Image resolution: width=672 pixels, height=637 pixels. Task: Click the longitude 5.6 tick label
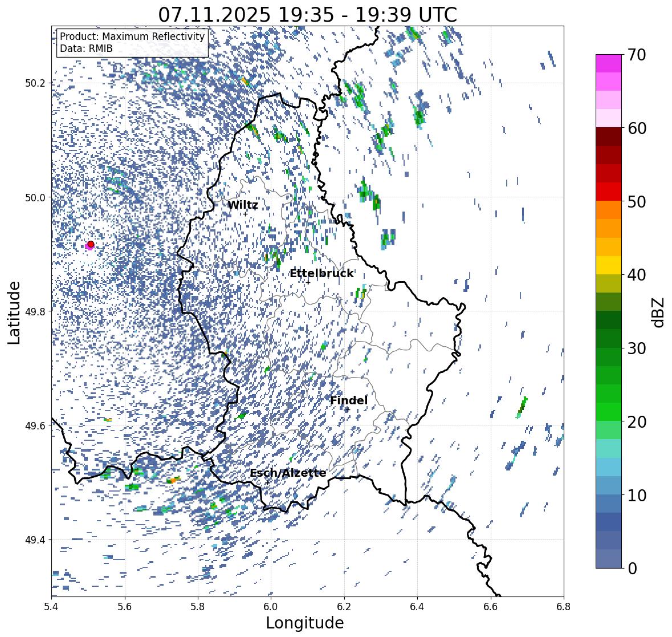tap(125, 607)
